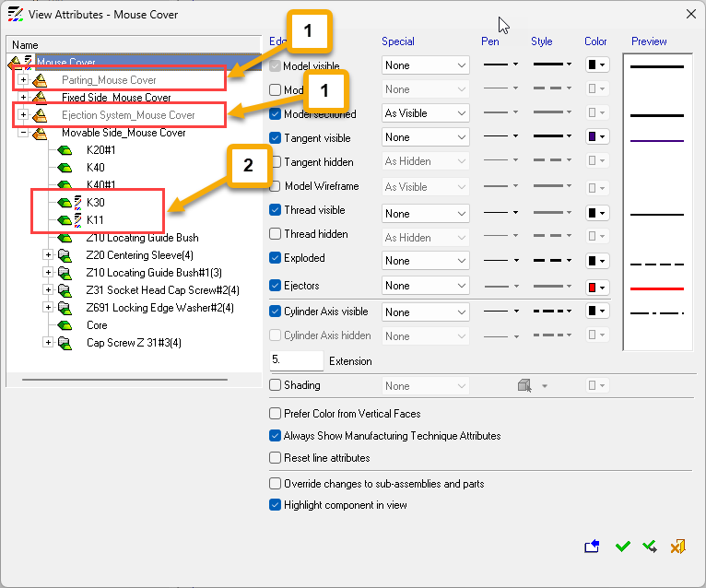This screenshot has width=706, height=588.
Task: Open the Exploded line style picker
Action: (x=553, y=259)
